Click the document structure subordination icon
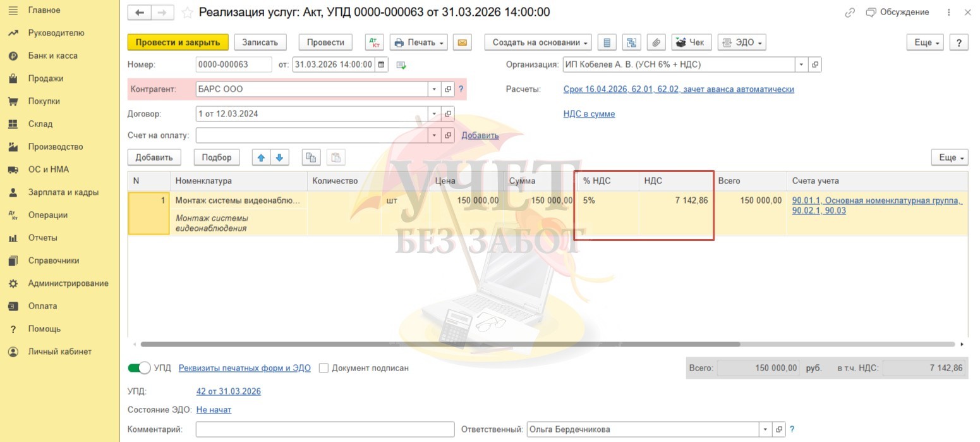The image size is (980, 442). (x=631, y=42)
